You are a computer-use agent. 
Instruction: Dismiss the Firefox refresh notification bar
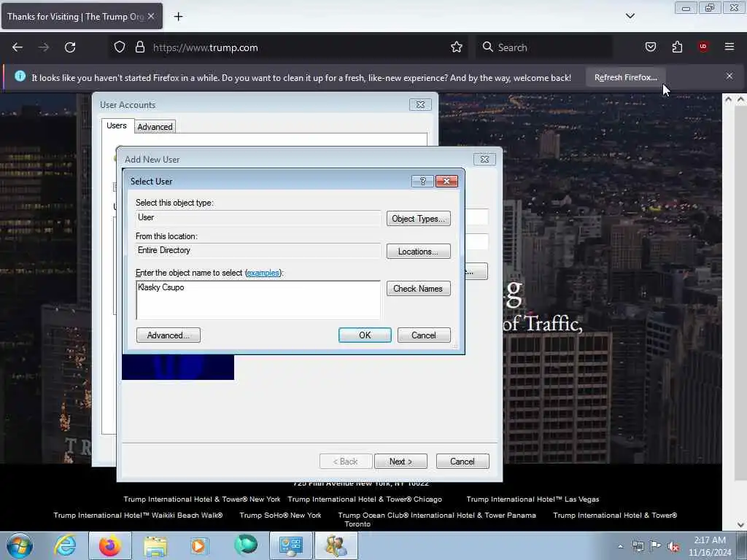coord(729,76)
